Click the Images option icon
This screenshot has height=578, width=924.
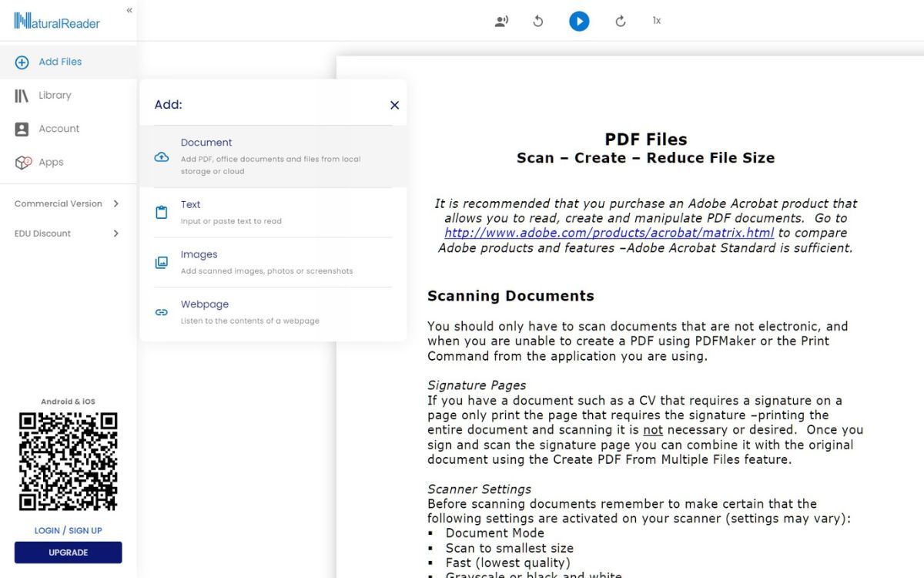click(161, 262)
